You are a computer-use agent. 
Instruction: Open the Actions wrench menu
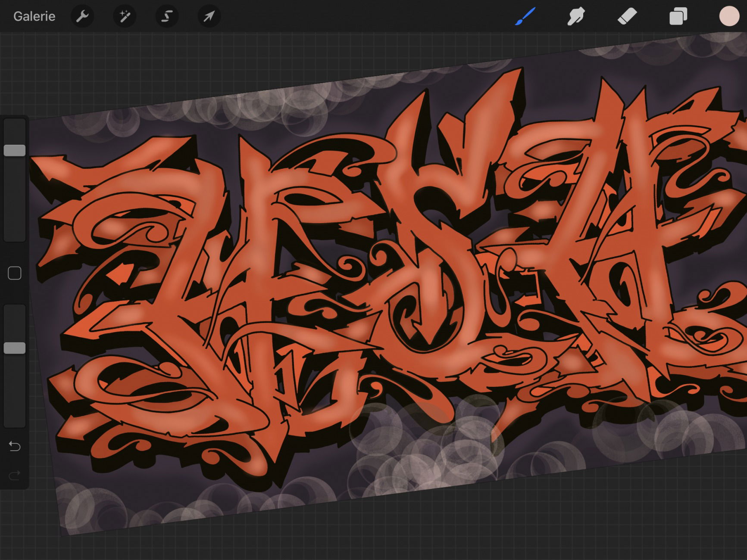pyautogui.click(x=82, y=16)
